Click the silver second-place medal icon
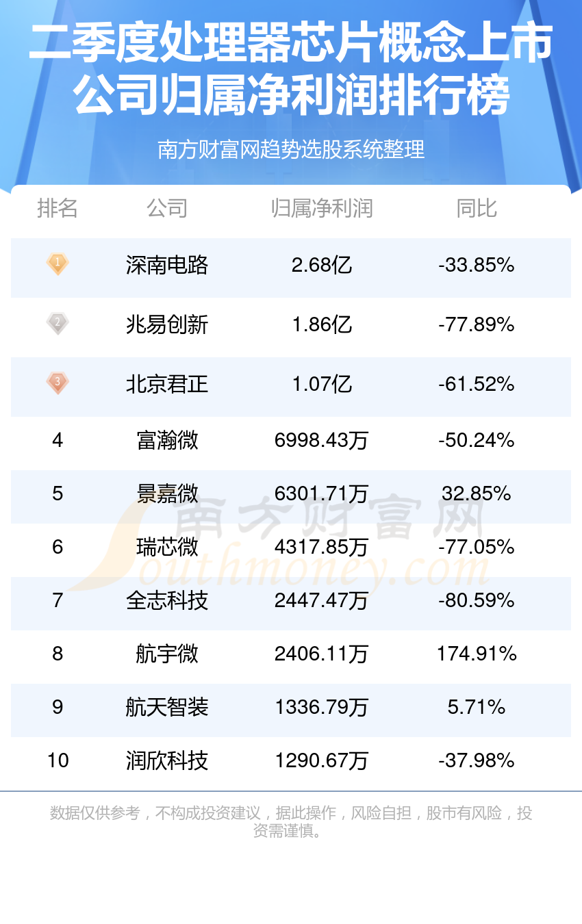This screenshot has height=924, width=582. (58, 323)
